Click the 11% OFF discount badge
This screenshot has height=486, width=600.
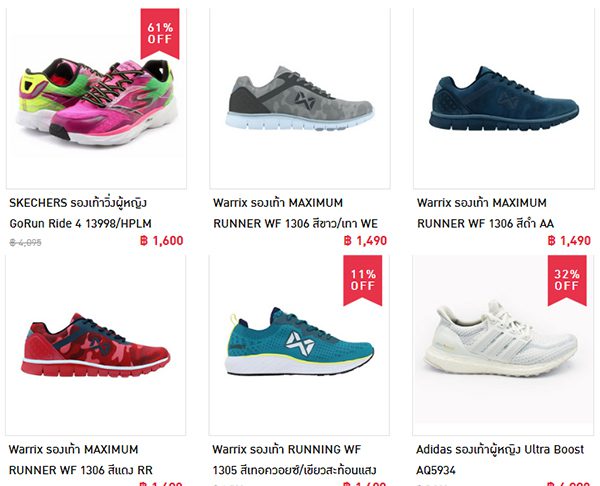(363, 281)
